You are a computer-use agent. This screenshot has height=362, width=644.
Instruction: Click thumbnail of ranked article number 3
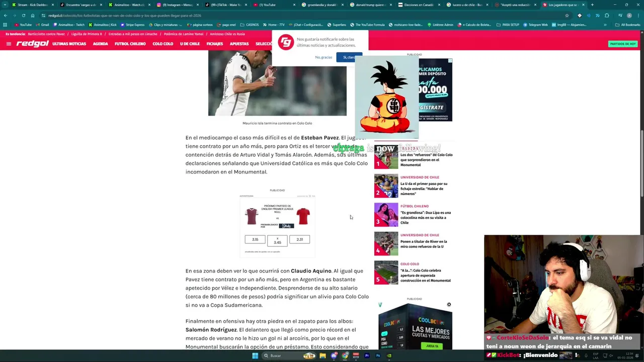click(x=386, y=215)
